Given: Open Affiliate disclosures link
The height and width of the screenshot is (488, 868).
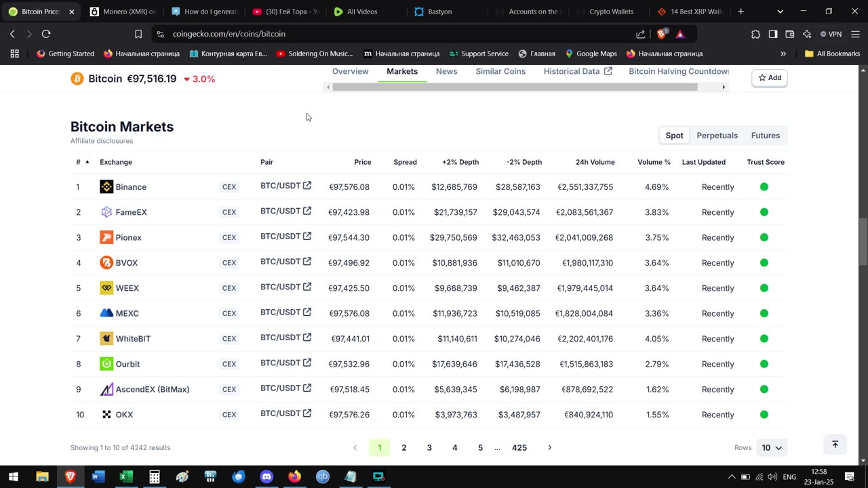Looking at the screenshot, I should click(x=102, y=141).
